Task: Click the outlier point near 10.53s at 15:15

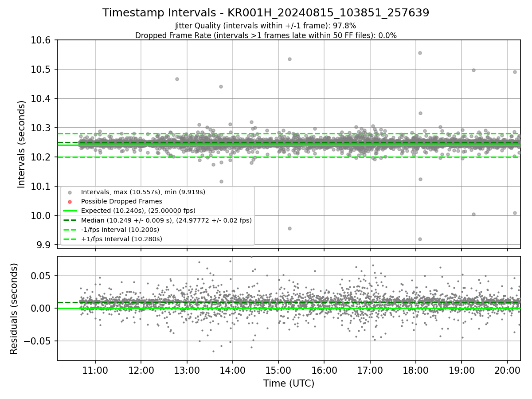Action: tap(289, 59)
